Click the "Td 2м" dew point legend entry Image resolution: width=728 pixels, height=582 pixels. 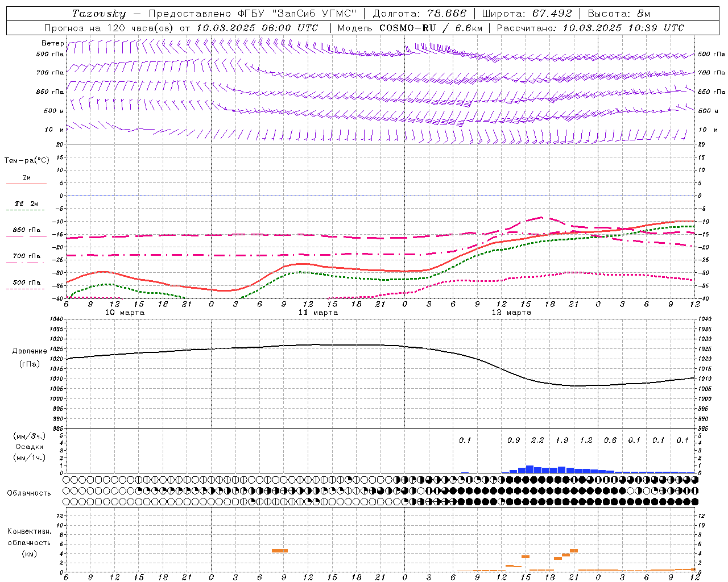(26, 203)
